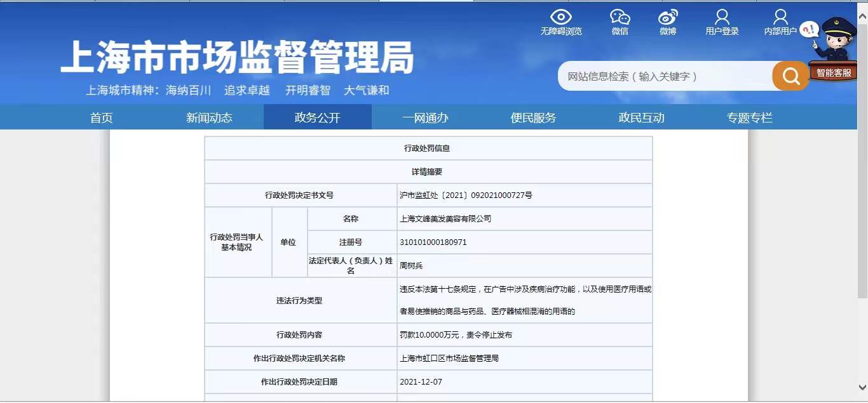868x403 pixels.
Task: Open the 新闻动态 navigation menu
Action: (209, 117)
